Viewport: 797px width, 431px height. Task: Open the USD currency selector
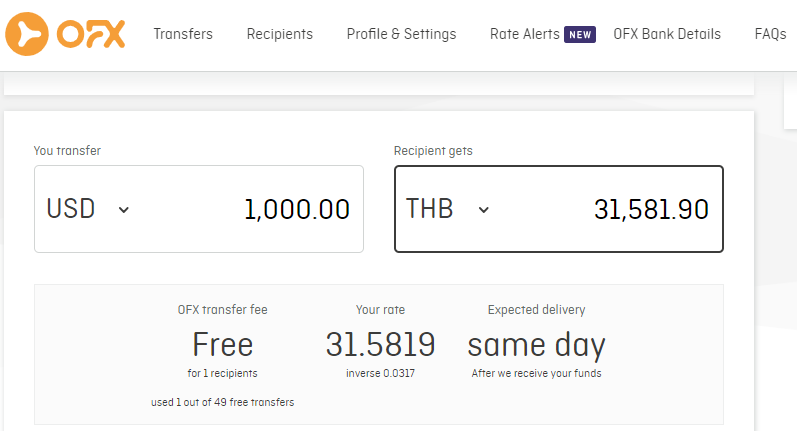(72, 209)
